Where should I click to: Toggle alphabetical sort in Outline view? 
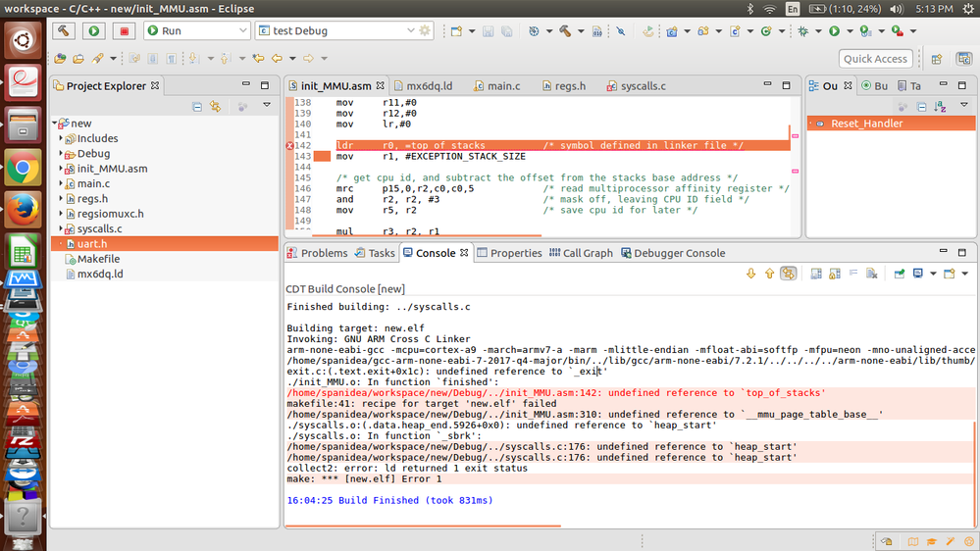pyautogui.click(x=940, y=107)
